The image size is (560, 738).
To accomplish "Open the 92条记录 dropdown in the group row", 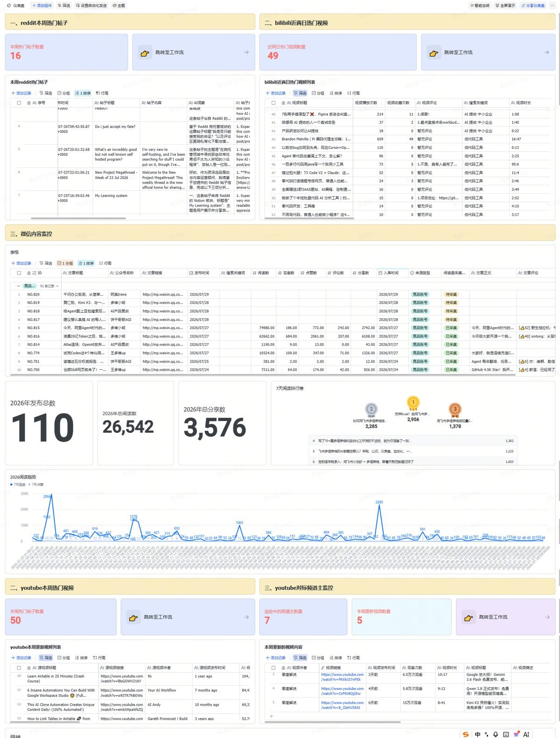I will click(x=49, y=286).
